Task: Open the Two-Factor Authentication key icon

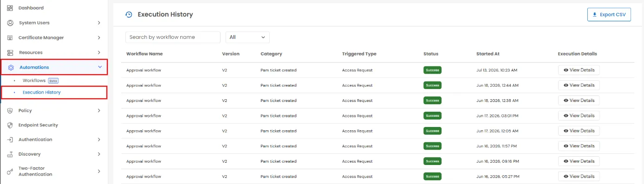Action: coord(10,171)
